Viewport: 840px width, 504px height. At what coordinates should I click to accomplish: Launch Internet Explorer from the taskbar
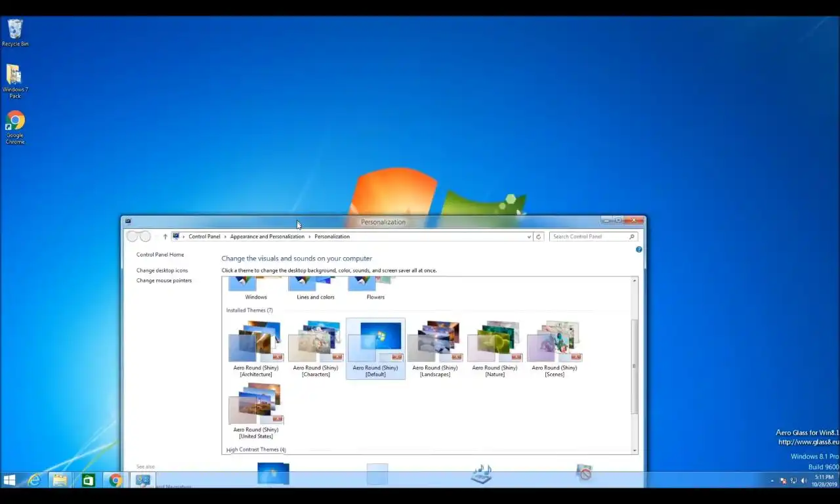click(x=34, y=480)
